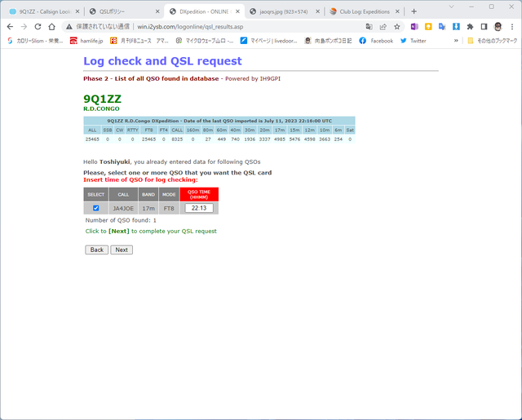Screen dimensions: 522x420
Task: Open the Twitter bookmark
Action: (x=414, y=41)
